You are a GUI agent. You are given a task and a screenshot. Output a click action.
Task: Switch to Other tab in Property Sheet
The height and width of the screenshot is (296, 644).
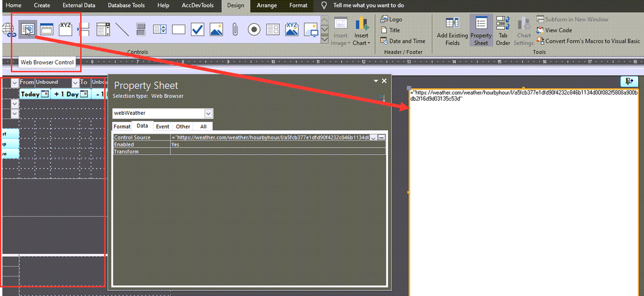(183, 126)
